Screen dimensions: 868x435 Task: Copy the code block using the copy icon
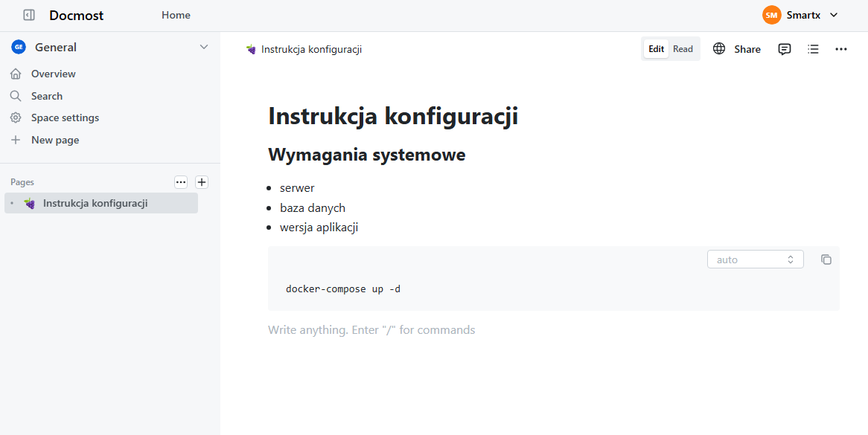826,259
